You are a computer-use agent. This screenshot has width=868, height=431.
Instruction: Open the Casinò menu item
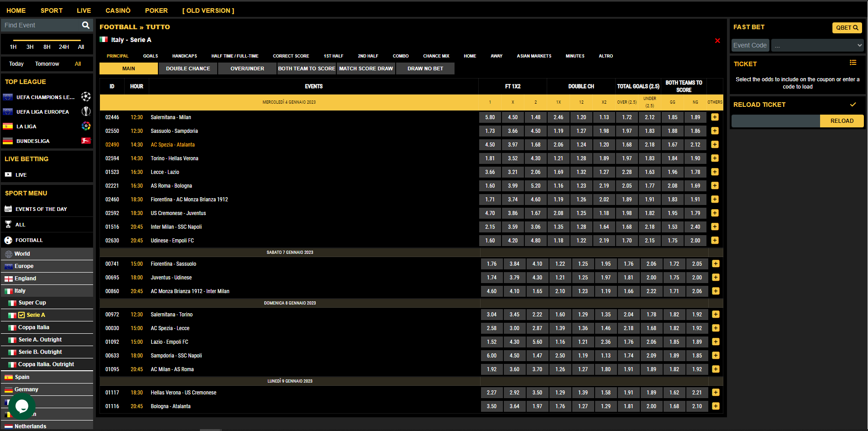(118, 11)
